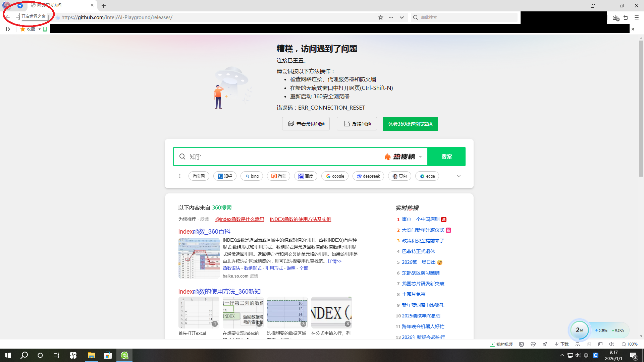Open the user avatar profile menu
Image resolution: width=644 pixels, height=362 pixels.
coord(6,5)
